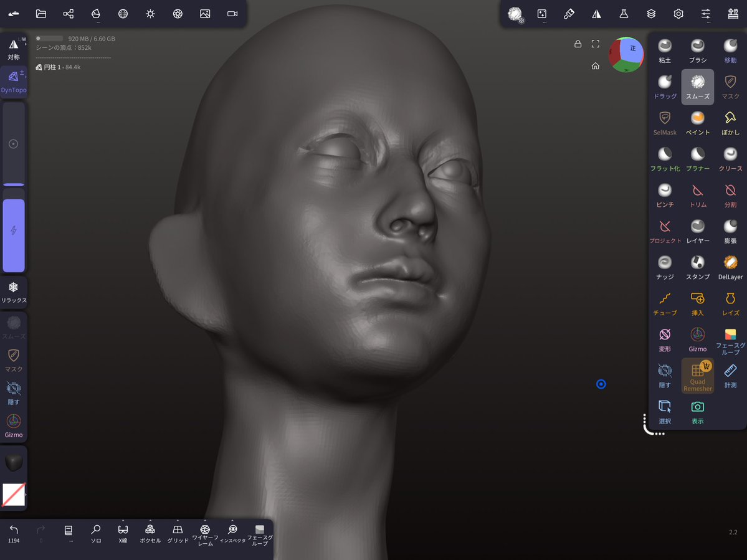
Task: Click the brush radius slider
Action: pos(14,144)
